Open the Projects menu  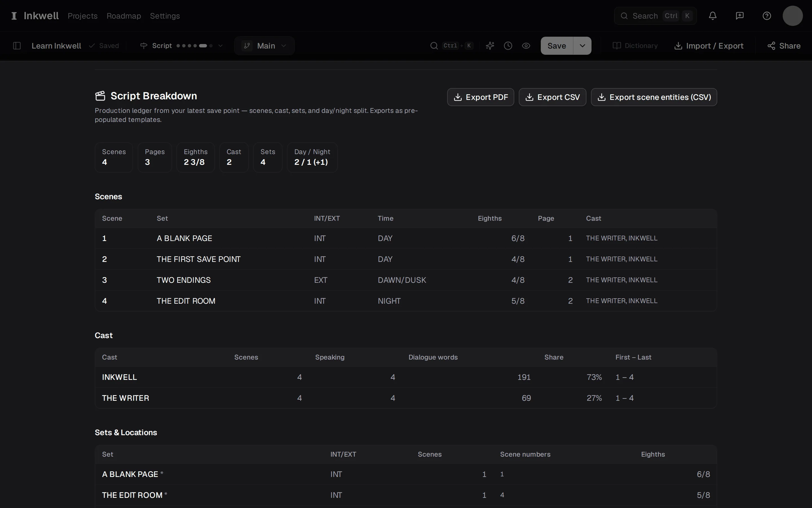click(83, 16)
